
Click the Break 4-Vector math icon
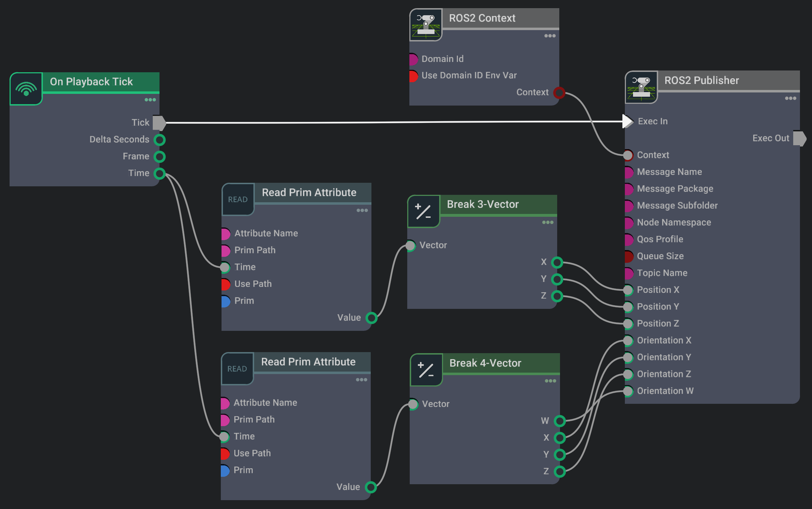426,370
